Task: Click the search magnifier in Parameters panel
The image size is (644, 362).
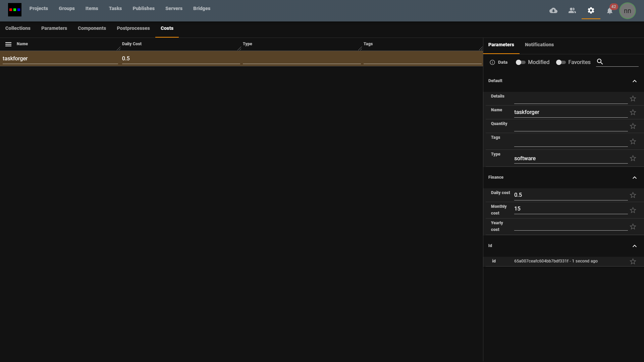Action: [600, 62]
